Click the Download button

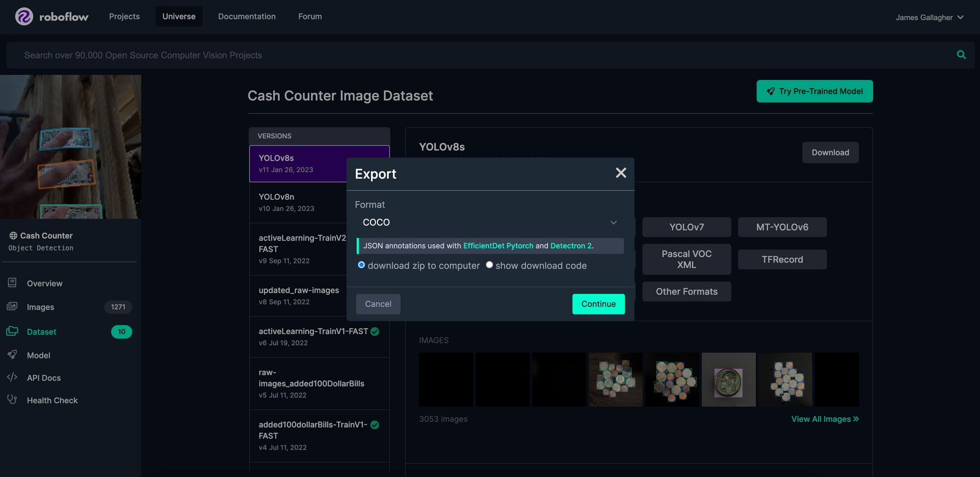pos(830,152)
